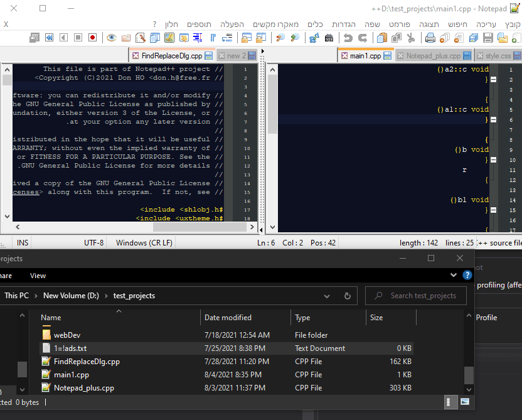Click the Save All toolbar icon
The width and height of the screenshot is (522, 420).
(x=474, y=38)
